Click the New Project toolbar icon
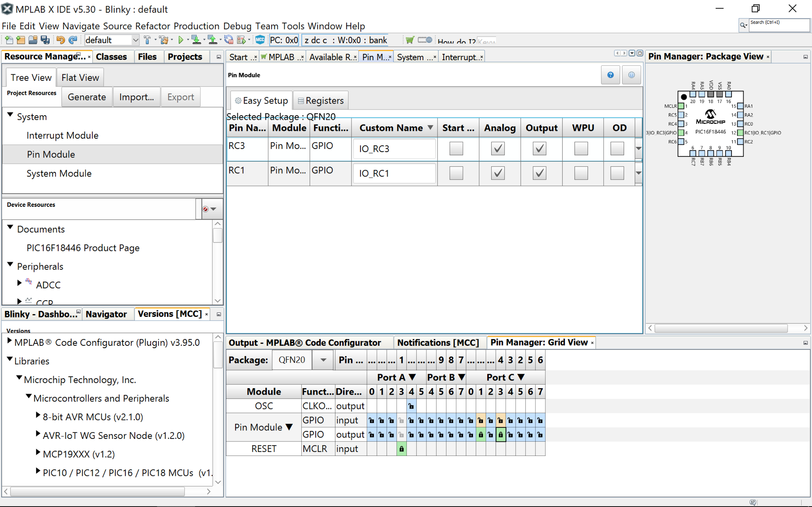Viewport: 812px width, 507px height. click(20, 40)
